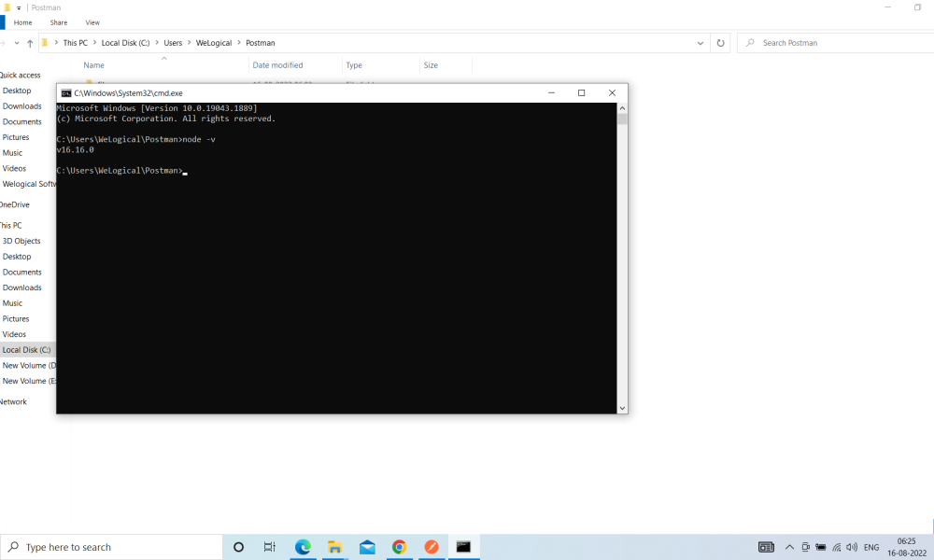Refresh the Postman folder view
The image size is (934, 560).
(719, 42)
